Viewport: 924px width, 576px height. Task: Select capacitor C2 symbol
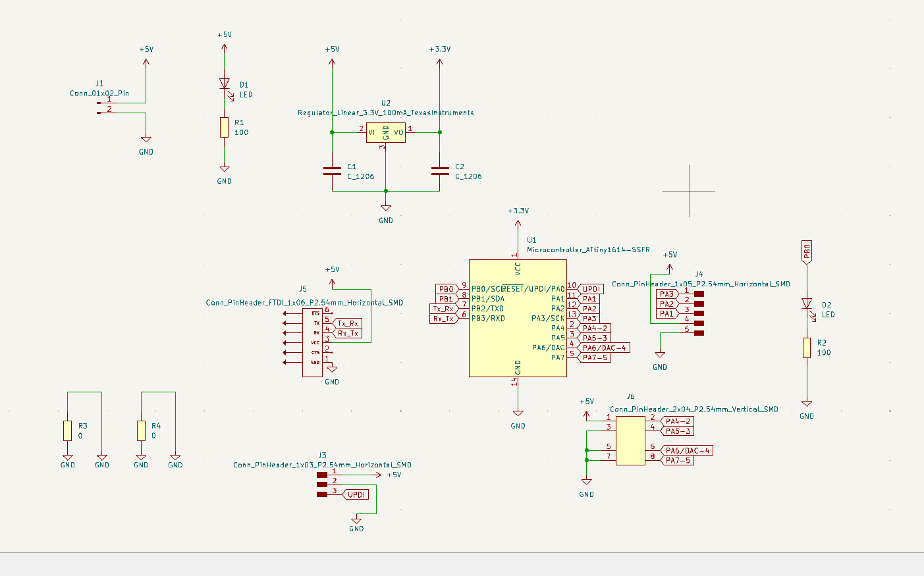click(440, 171)
